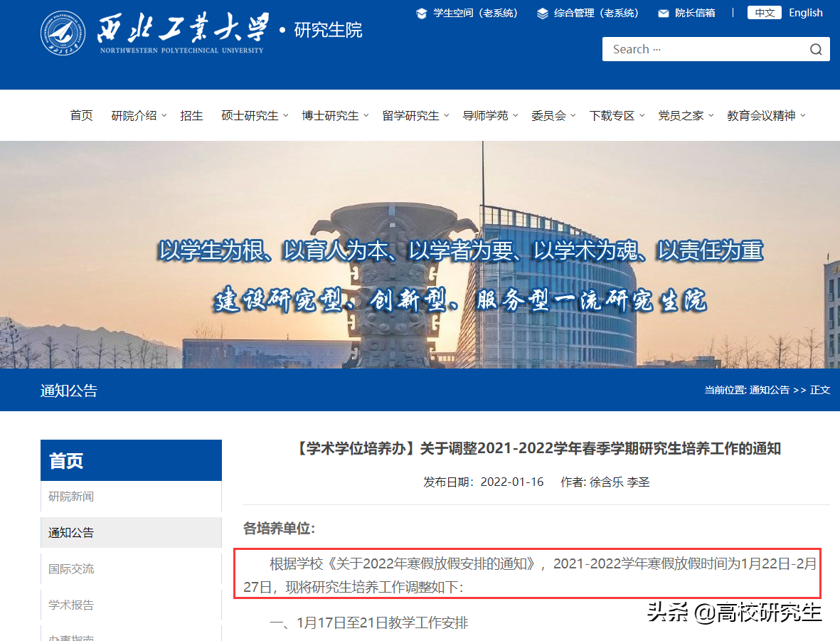This screenshot has width=840, height=641.
Task: Click the 院长信箱 envelope icon
Action: [x=663, y=13]
